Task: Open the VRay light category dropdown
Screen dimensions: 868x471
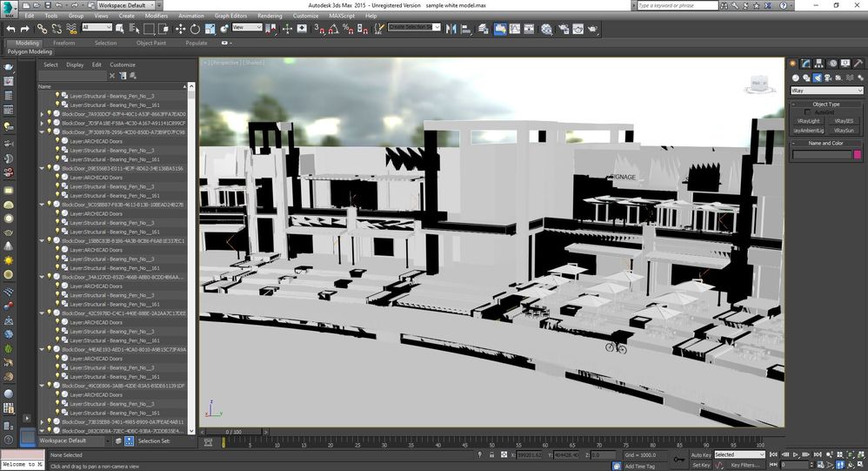Action: tap(826, 91)
